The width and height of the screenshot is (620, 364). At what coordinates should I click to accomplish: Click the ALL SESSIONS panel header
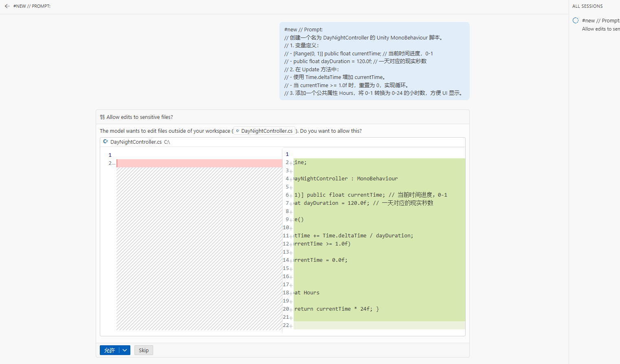click(x=587, y=6)
